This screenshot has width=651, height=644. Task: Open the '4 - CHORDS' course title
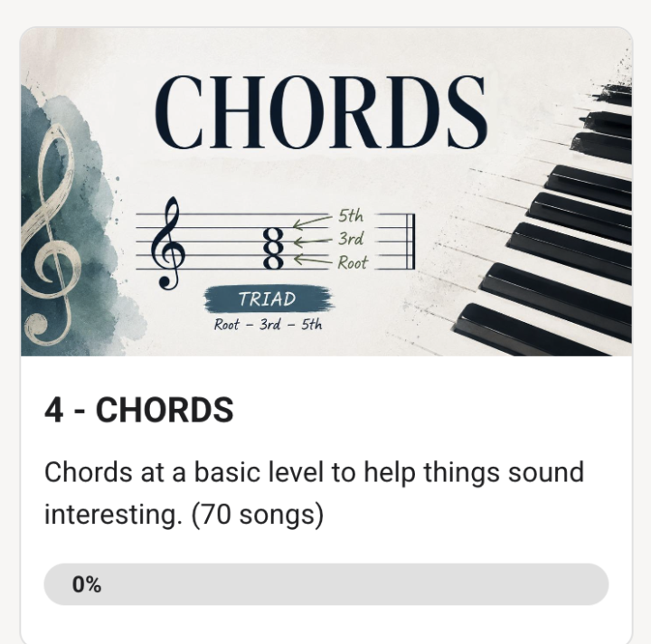tap(139, 410)
